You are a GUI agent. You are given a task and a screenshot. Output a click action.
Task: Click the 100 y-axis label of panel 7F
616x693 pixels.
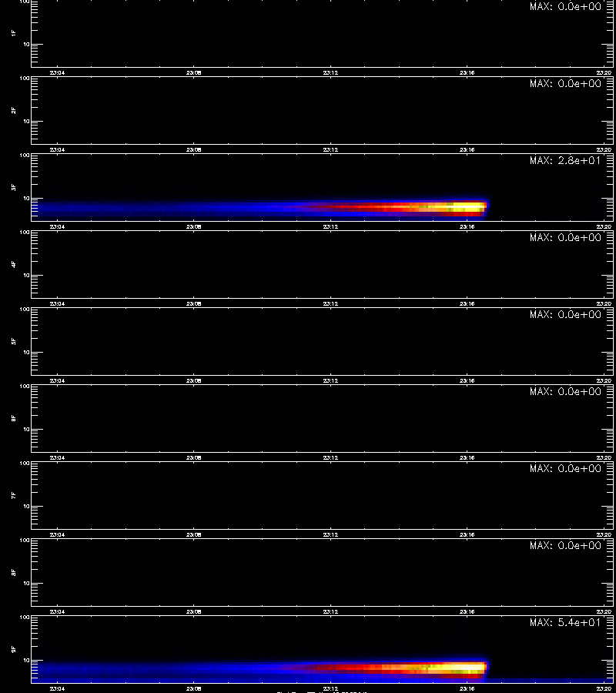tap(25, 464)
